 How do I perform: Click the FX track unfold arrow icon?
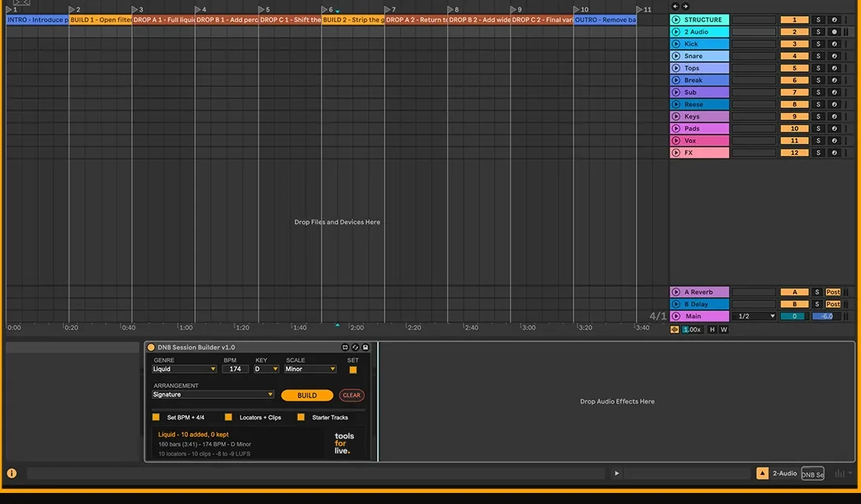click(x=676, y=152)
